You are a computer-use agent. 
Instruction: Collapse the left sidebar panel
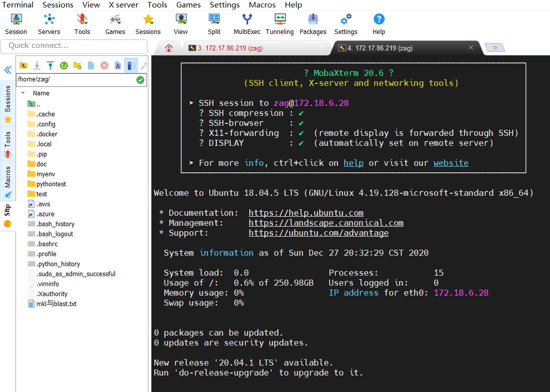pyautogui.click(x=7, y=70)
